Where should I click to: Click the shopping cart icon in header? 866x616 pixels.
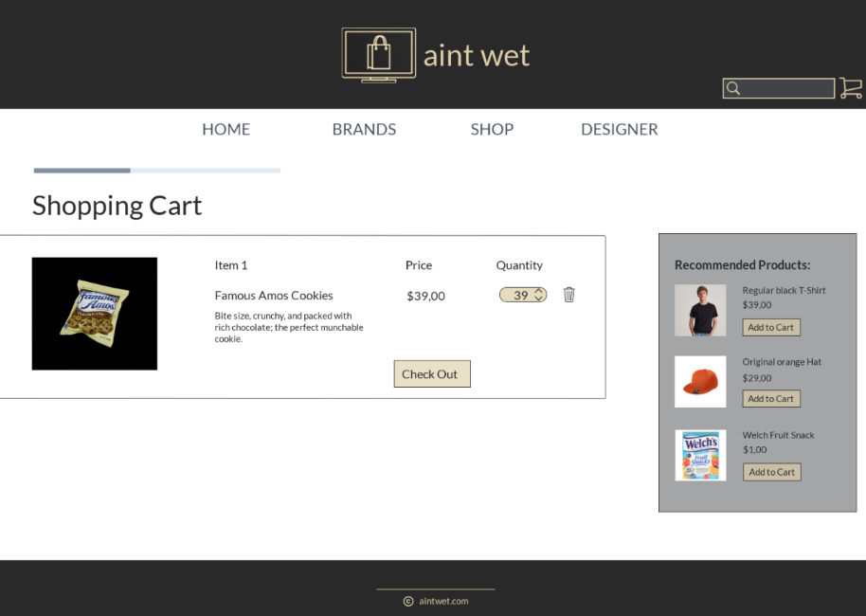pos(851,88)
